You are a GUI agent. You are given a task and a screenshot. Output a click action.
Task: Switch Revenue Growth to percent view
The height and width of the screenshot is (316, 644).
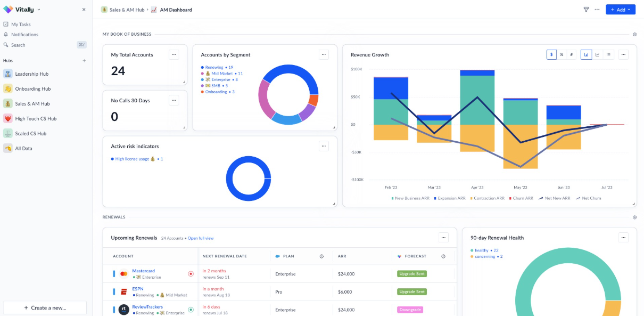click(561, 54)
